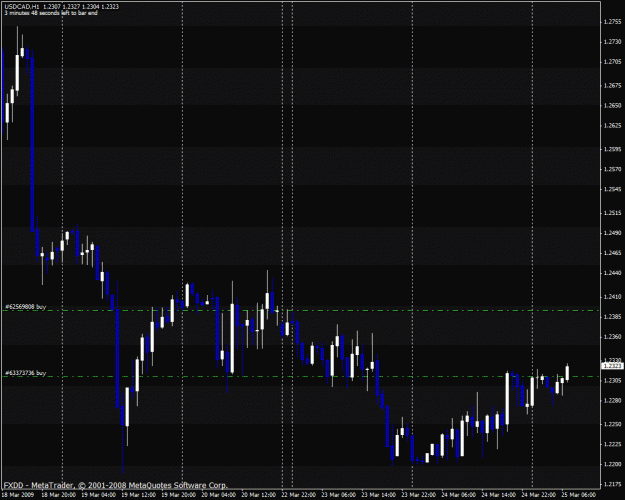Click the '19 Mar 12:00' time axis label
Image resolution: width=625 pixels, height=500 pixels.
(138, 495)
